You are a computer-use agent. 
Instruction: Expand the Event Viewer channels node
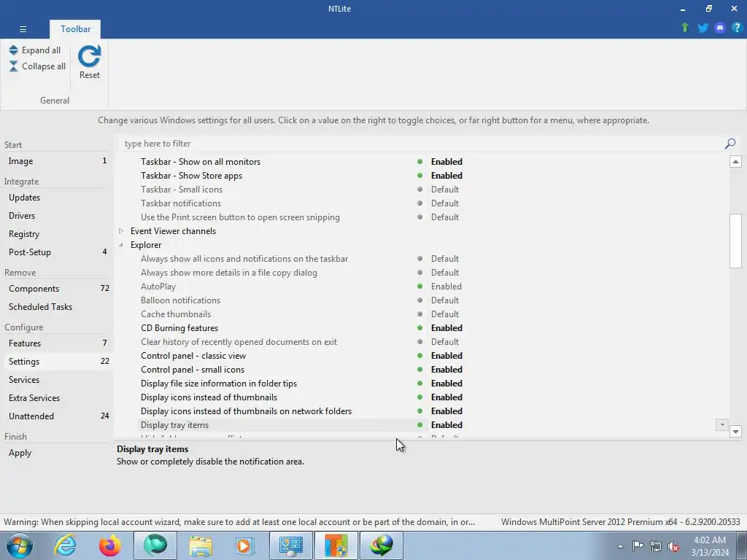click(x=121, y=231)
